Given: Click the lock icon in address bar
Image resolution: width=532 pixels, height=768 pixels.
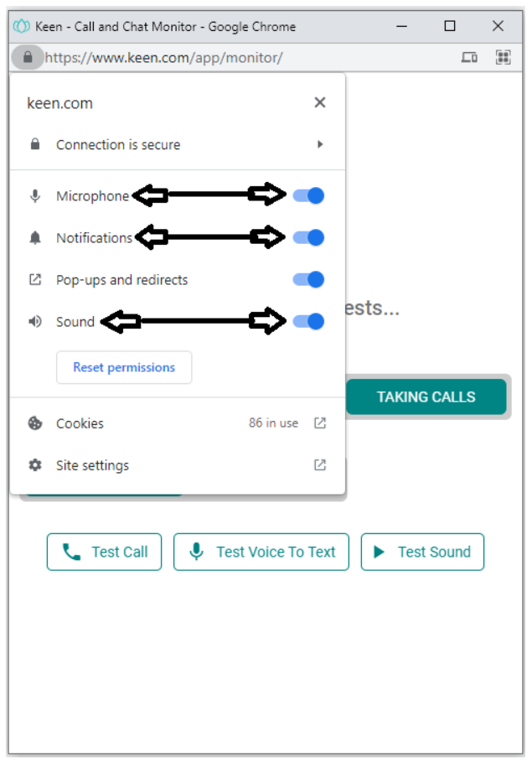Looking at the screenshot, I should click(28, 58).
